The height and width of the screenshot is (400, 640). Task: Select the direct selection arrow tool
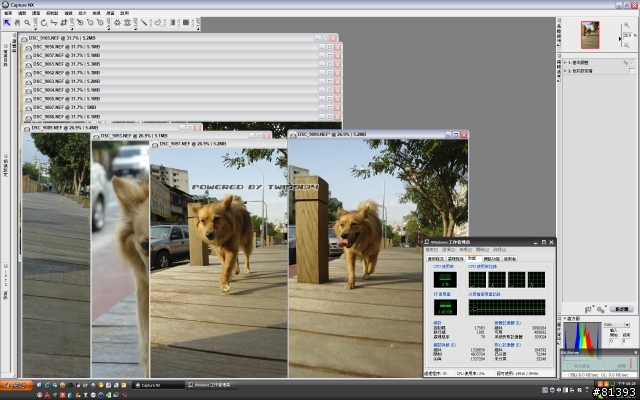pos(7,22)
